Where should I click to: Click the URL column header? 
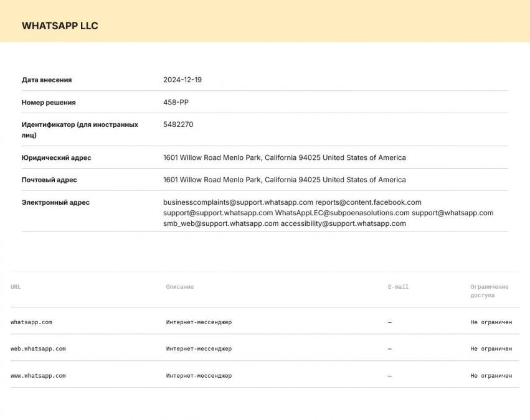16,287
